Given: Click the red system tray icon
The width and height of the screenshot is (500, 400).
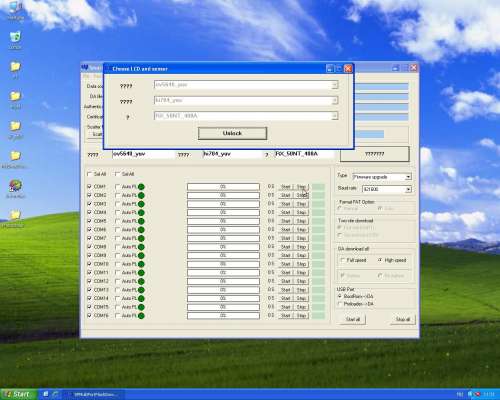Looking at the screenshot, I should pos(477,394).
